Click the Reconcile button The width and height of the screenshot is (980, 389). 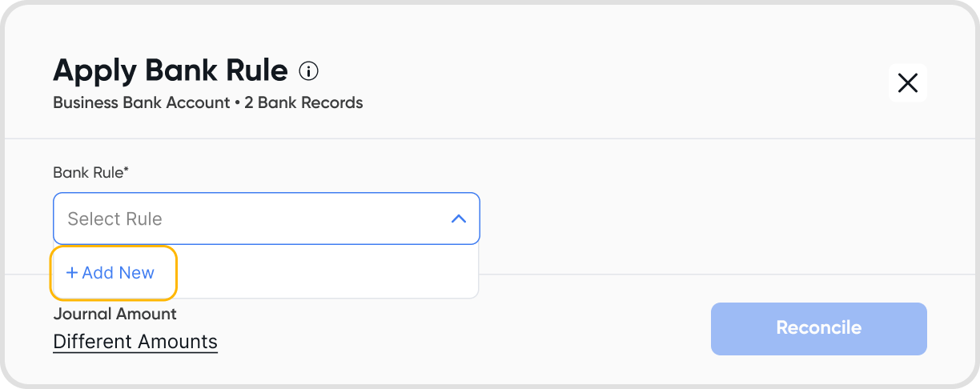pos(819,328)
